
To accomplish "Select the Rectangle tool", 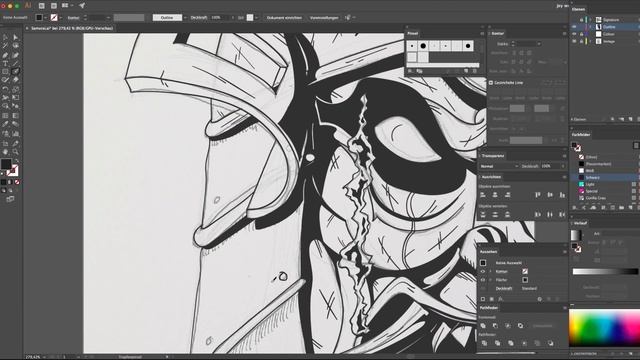I will (x=5, y=72).
